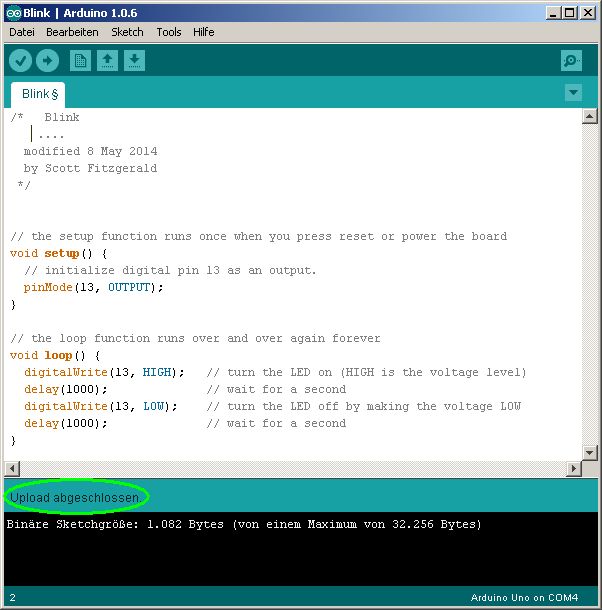
Task: Click the '/* Blink' header comment
Action: [x=45, y=117]
